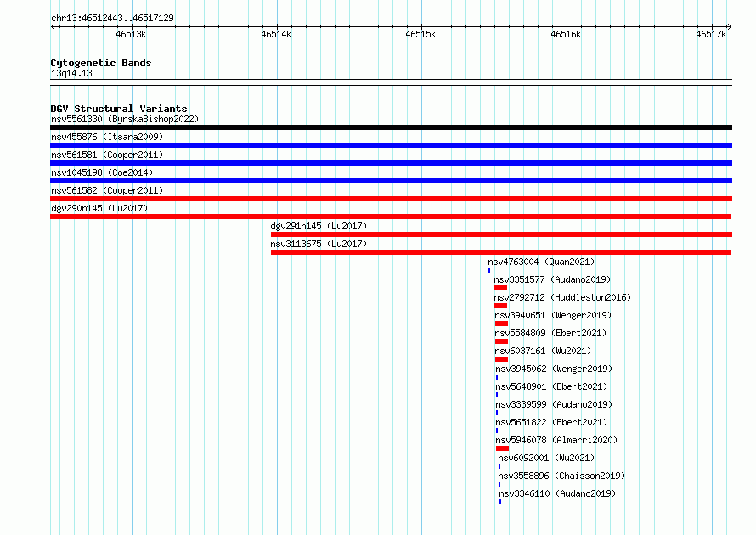Select the red nsv3351577 Audano2019 marker
Viewport: 756px width, 535px height.
pyautogui.click(x=500, y=288)
